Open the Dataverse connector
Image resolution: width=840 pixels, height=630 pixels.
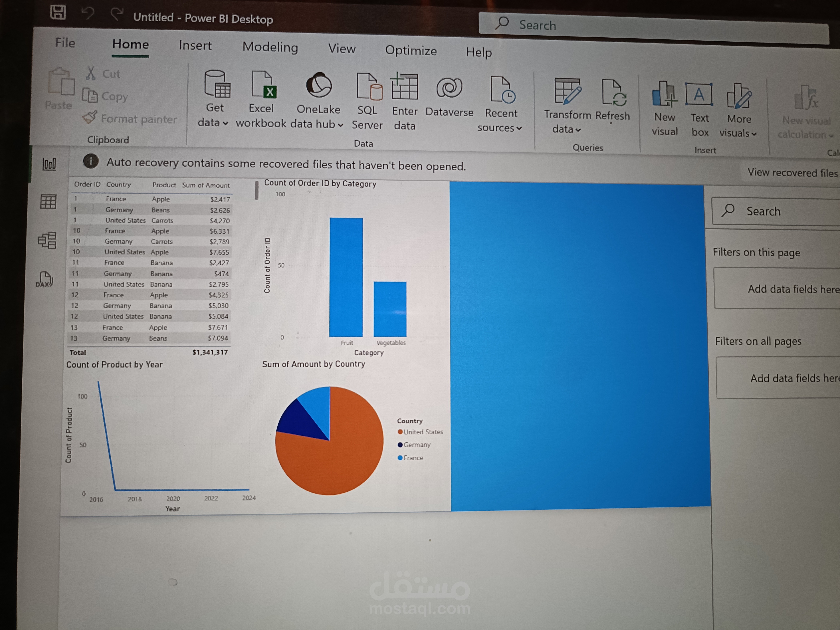coord(449,97)
